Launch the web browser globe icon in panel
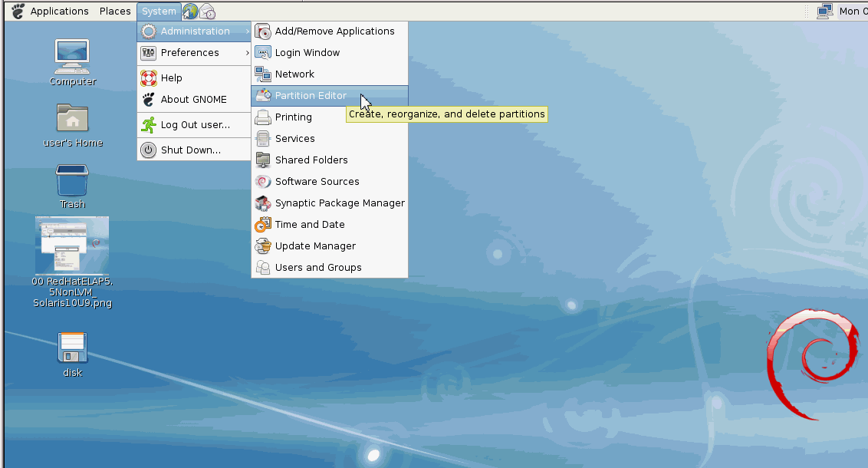This screenshot has height=468, width=868. point(190,11)
